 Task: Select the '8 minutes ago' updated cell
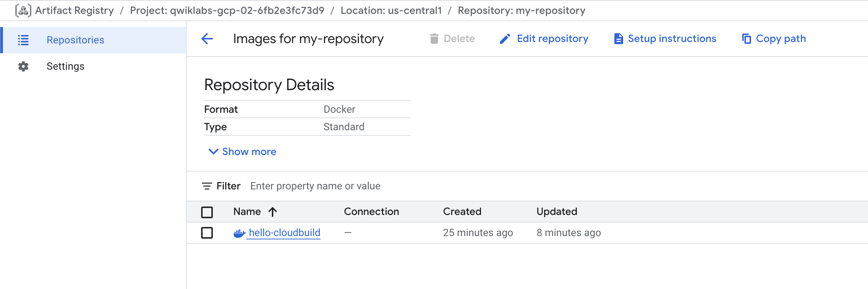pos(568,233)
